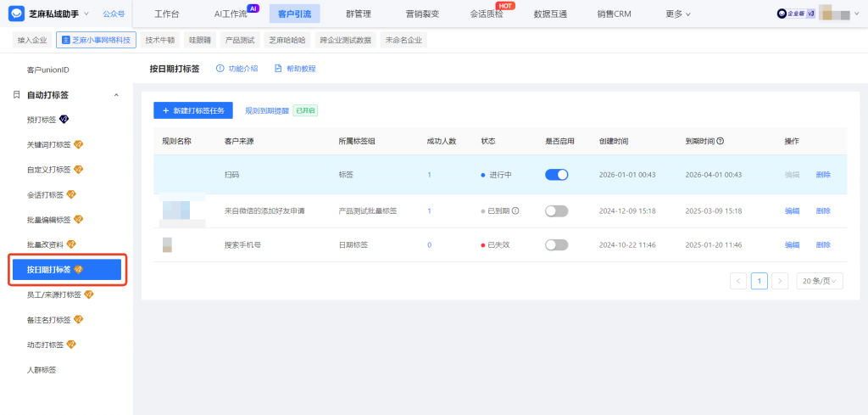868x415 pixels.
Task: Click the info icon beside 已到期 status
Action: [515, 210]
